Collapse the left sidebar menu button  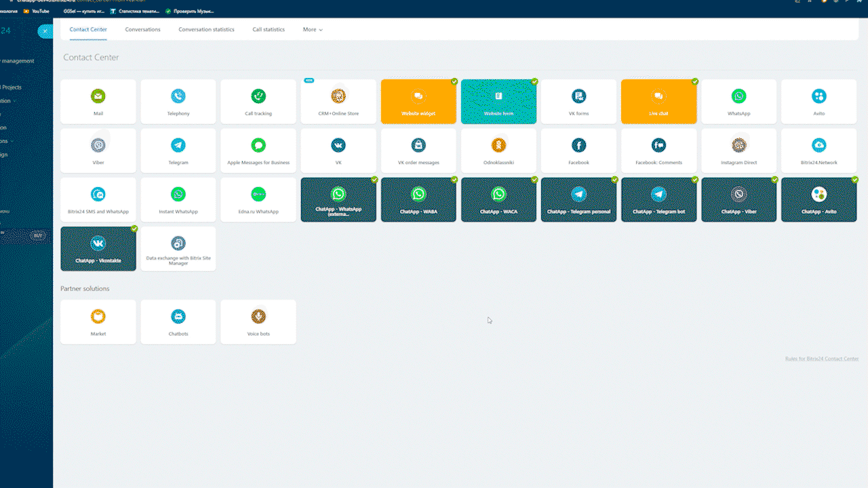pos(45,31)
